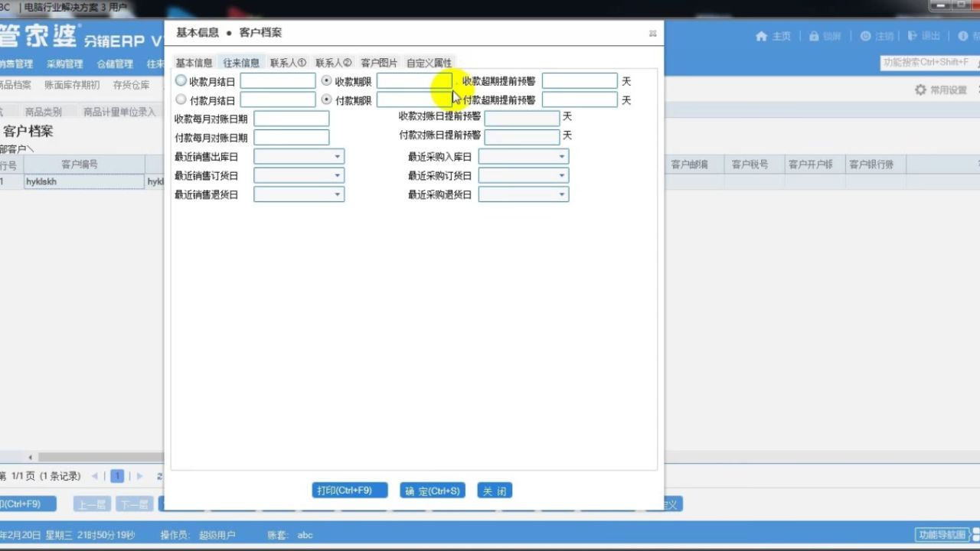Select the hyklskh customer row cell
This screenshot has height=551, width=980.
pyautogui.click(x=84, y=182)
